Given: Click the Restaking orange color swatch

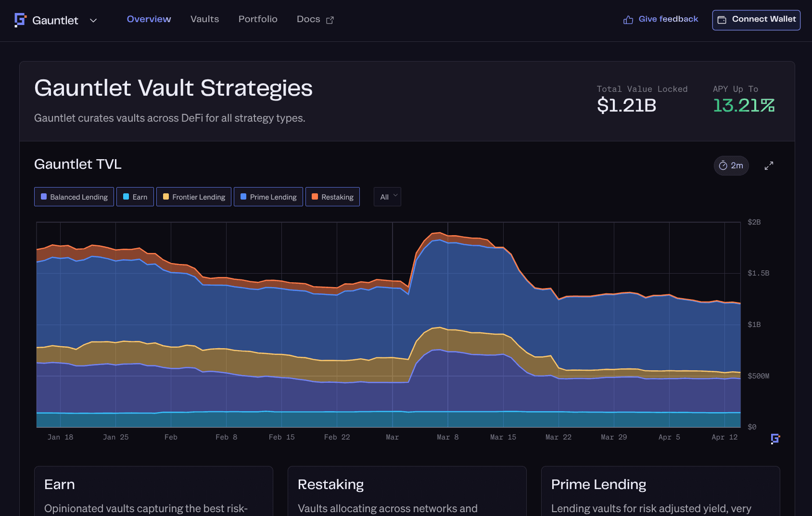Looking at the screenshot, I should tap(315, 197).
